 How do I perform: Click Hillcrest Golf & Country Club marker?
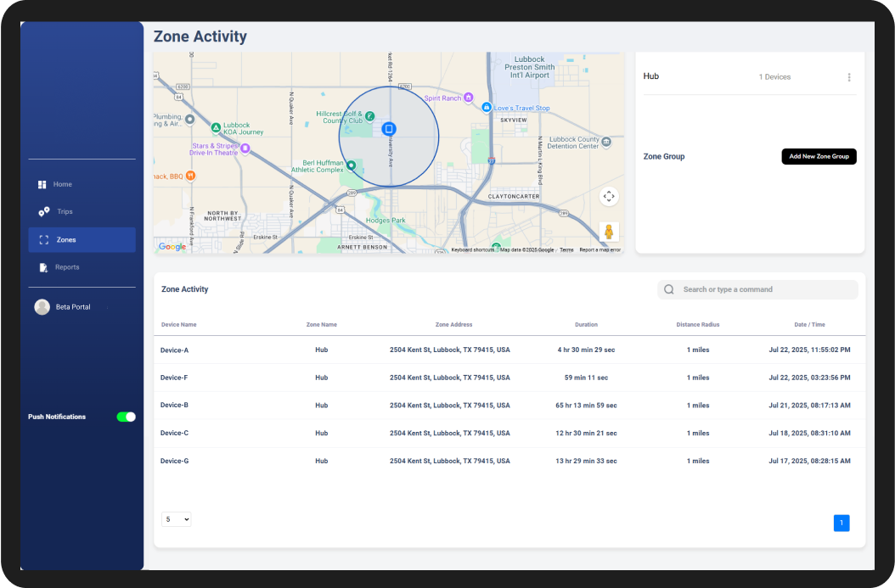click(370, 116)
